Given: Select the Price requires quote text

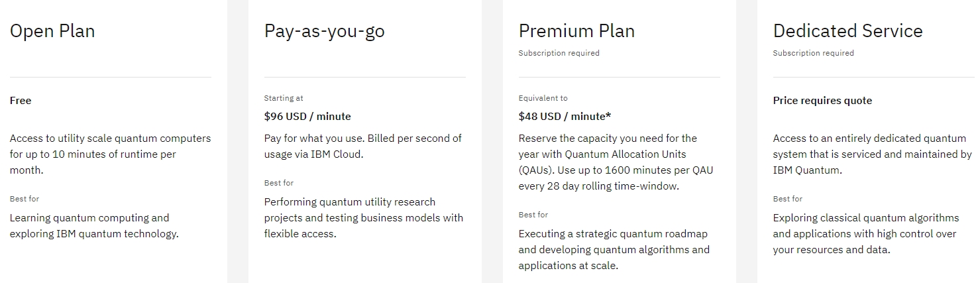Looking at the screenshot, I should (x=822, y=101).
